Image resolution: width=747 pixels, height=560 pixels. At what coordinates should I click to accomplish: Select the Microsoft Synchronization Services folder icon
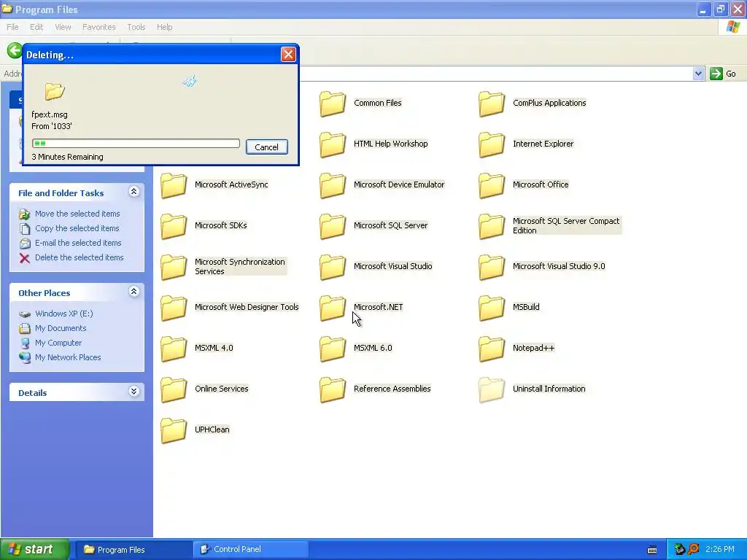174,267
